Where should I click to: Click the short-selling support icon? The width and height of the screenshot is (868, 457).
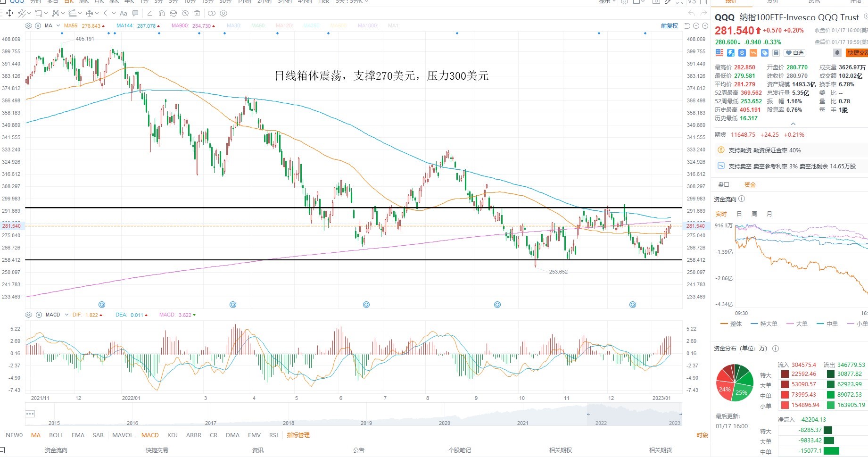[x=721, y=166]
